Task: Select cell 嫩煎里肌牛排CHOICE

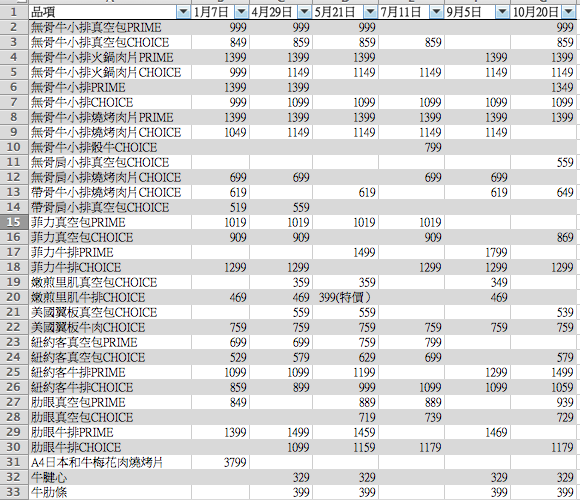Action: pyautogui.click(x=110, y=297)
